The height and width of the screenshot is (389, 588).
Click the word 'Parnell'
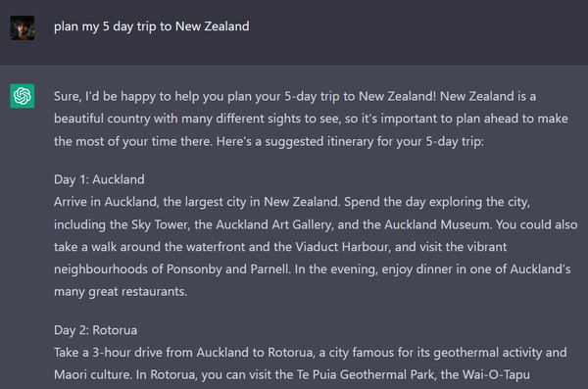click(270, 269)
